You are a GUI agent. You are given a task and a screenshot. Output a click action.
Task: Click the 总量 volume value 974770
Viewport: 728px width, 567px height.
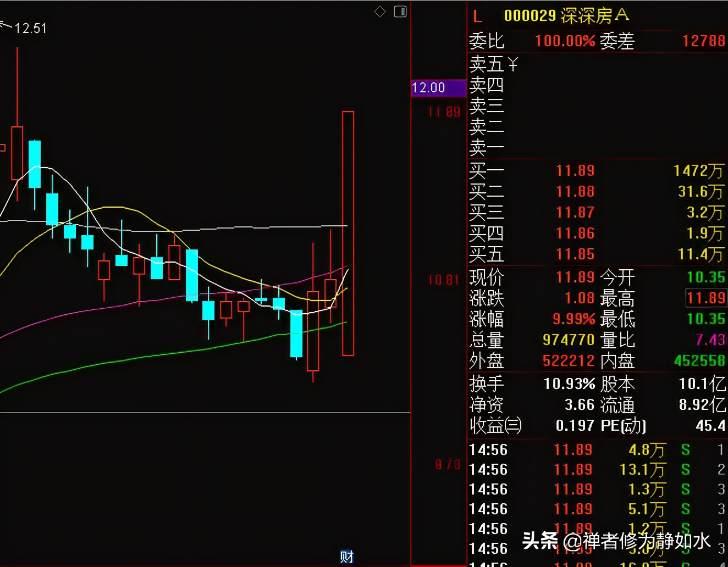pos(568,341)
